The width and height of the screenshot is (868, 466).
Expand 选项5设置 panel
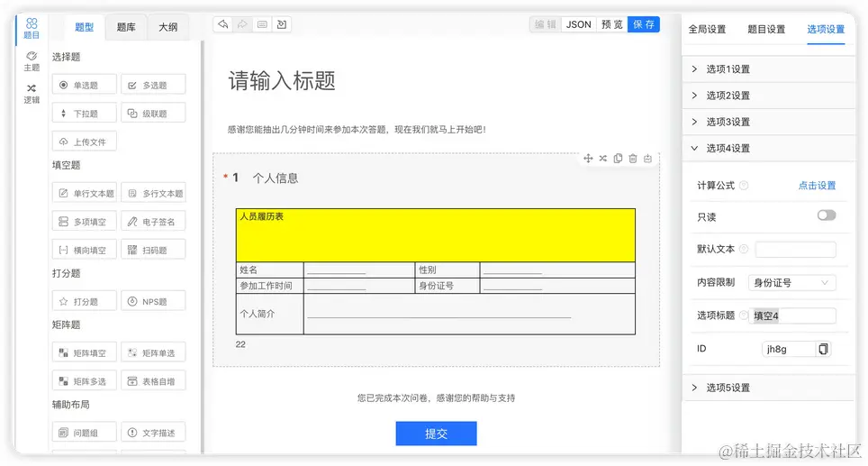coord(769,388)
